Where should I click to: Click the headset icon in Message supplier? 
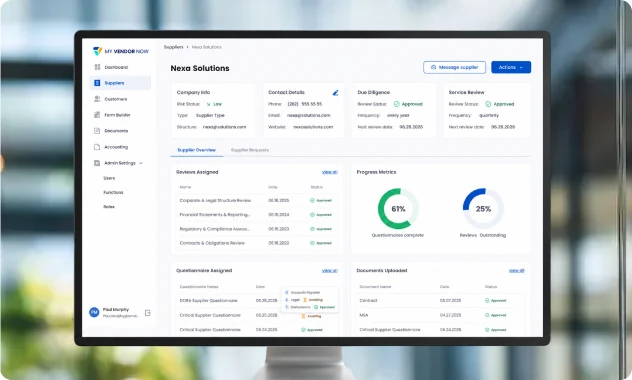pyautogui.click(x=434, y=67)
